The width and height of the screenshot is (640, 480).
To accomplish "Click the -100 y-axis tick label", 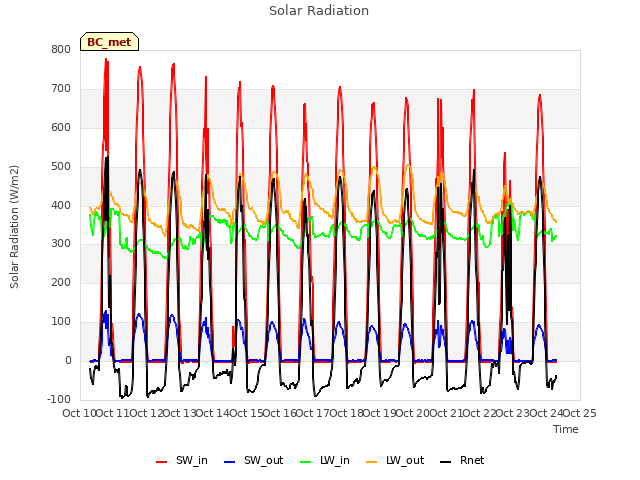I will point(59,399).
